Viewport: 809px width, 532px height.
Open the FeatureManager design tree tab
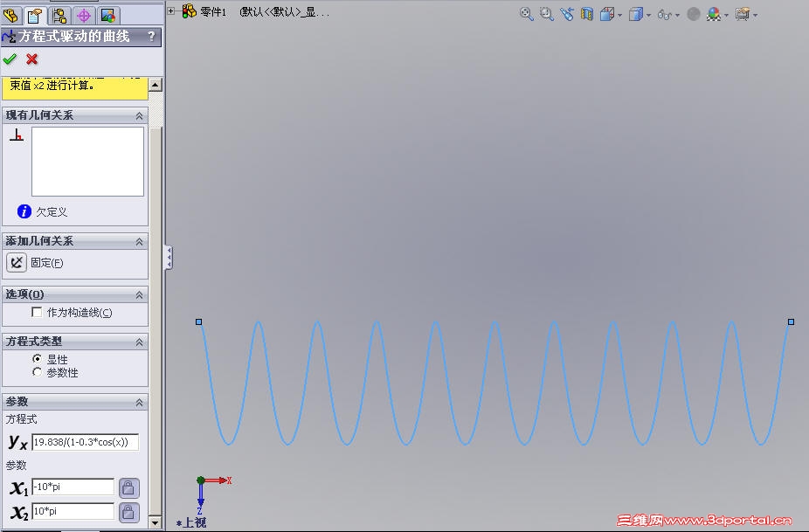point(10,15)
